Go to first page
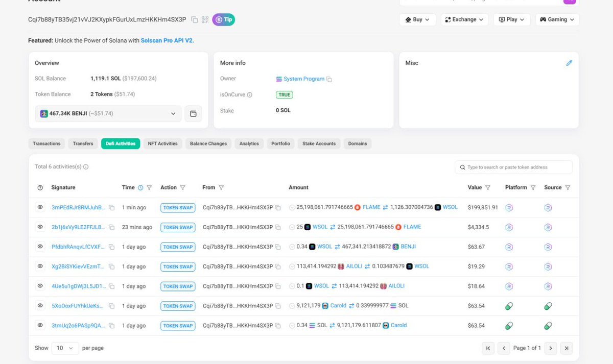This screenshot has height=364, width=613. pyautogui.click(x=488, y=348)
